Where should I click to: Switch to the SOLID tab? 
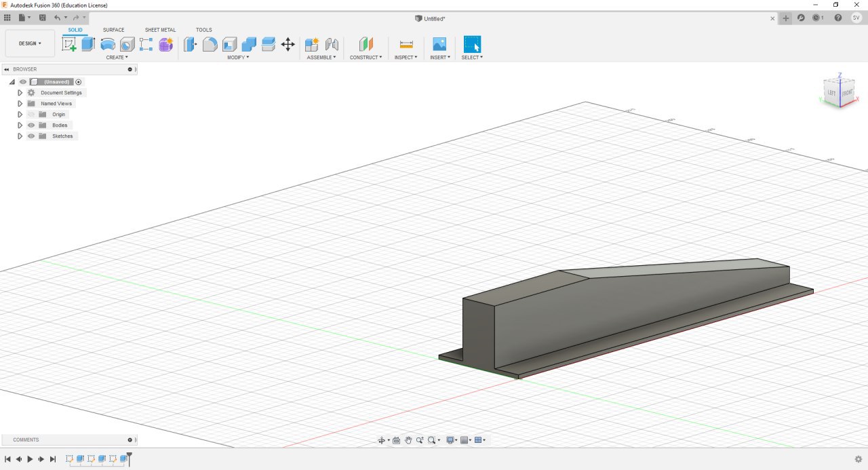(x=75, y=30)
